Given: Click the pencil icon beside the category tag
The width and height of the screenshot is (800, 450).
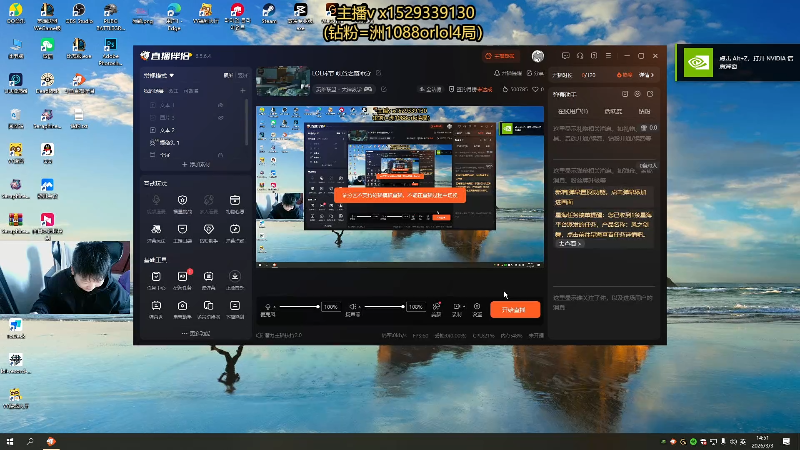Looking at the screenshot, I should pos(384,89).
